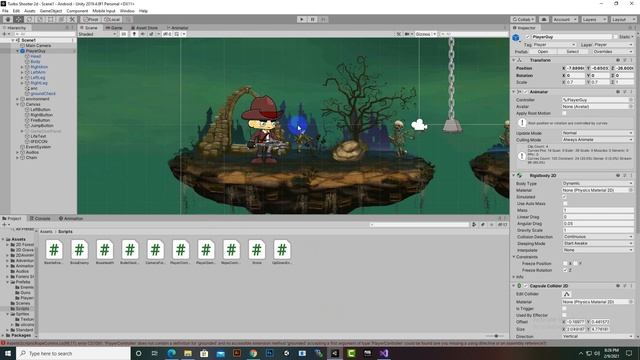Open the Component menu

pyautogui.click(x=77, y=11)
